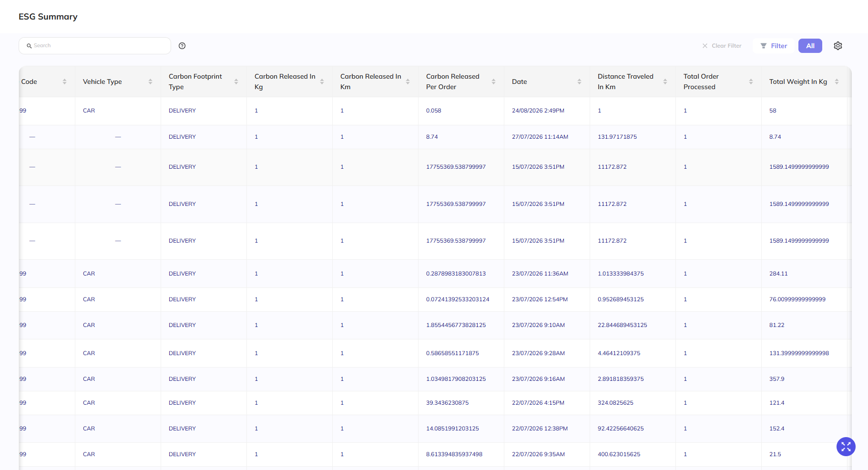Image resolution: width=868 pixels, height=470 pixels.
Task: Sort by Carbon Released In Kg arrows
Action: (x=322, y=82)
